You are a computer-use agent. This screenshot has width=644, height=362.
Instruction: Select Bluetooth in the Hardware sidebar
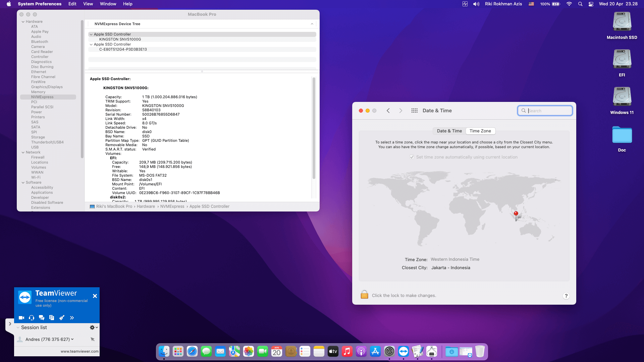40,42
